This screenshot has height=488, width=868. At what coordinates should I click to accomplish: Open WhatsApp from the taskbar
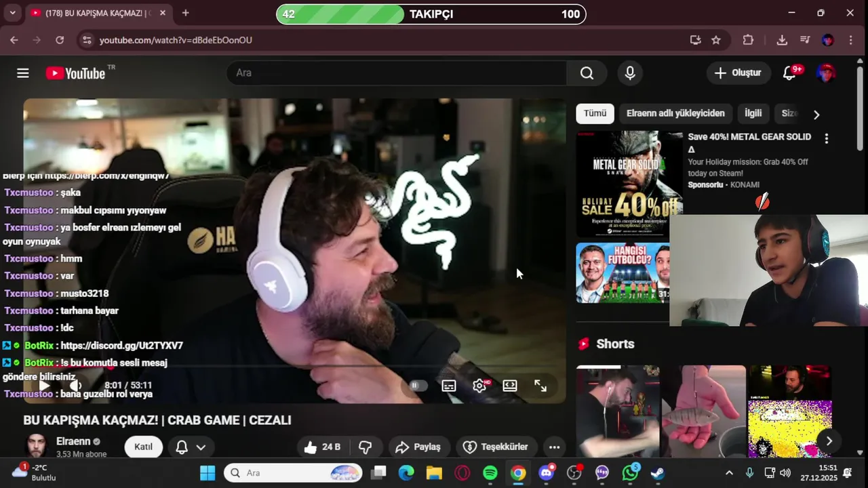click(x=631, y=472)
